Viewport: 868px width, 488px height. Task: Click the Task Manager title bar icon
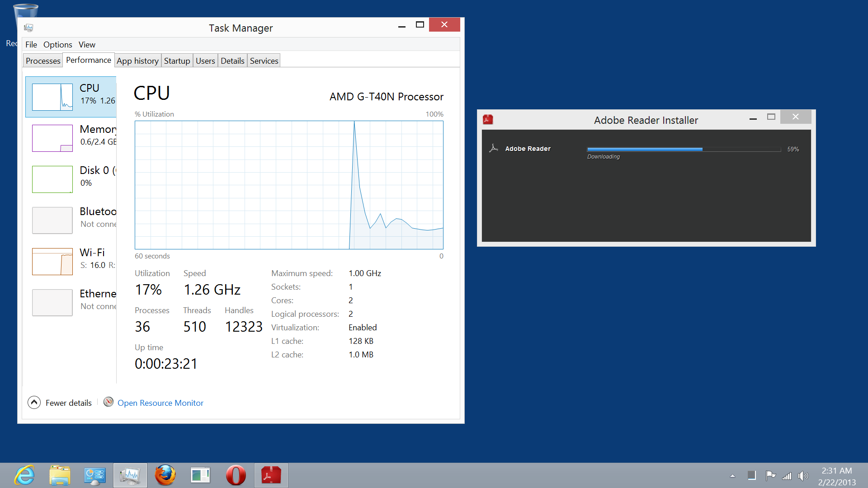pyautogui.click(x=28, y=28)
